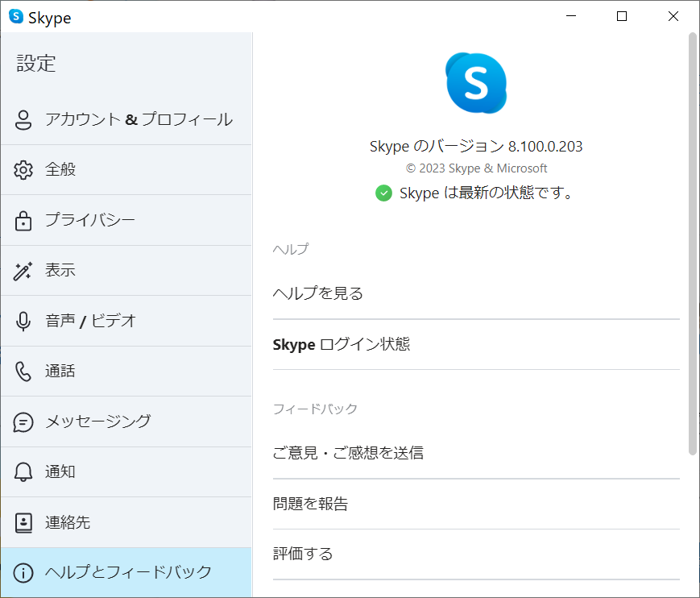Maximize the Skype window
Image resolution: width=700 pixels, height=598 pixels.
pyautogui.click(x=621, y=16)
